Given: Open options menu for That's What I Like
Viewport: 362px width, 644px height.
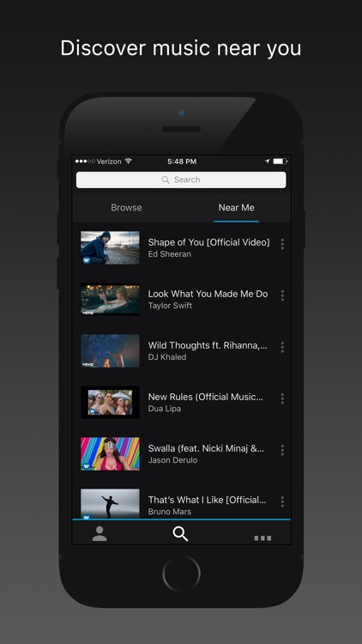Looking at the screenshot, I should click(282, 501).
